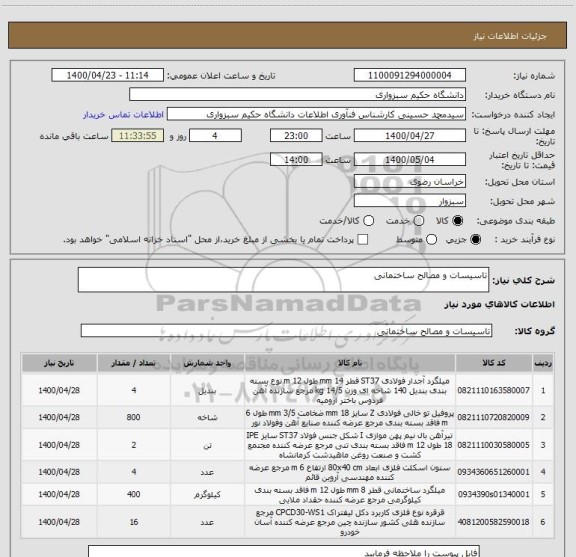576x557 pixels.
Task: Click the quantity 400 in row 5
Action: point(133,494)
